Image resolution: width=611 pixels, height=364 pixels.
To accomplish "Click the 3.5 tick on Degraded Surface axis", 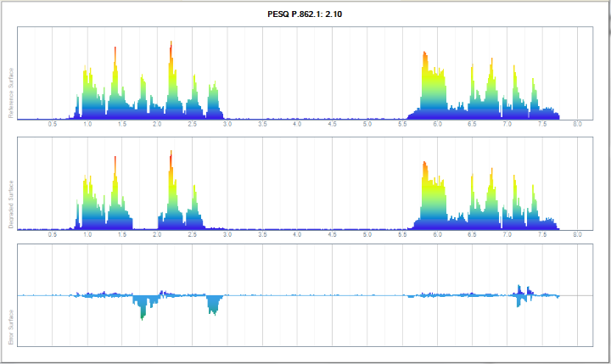I will point(262,234).
